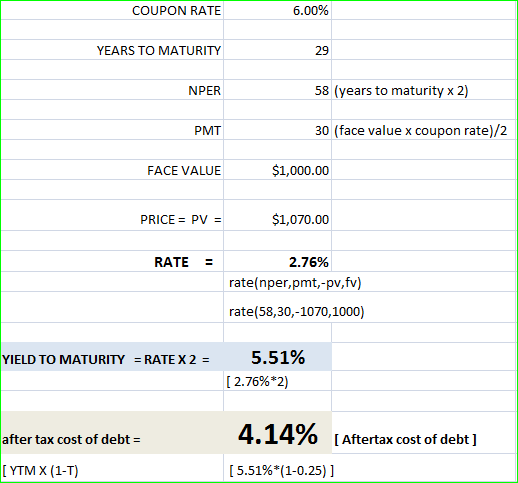Screen dimensions: 518x483
Task: Select the 'YIELD TO MATURITY = RATE X 2 =' label
Action: 106,360
